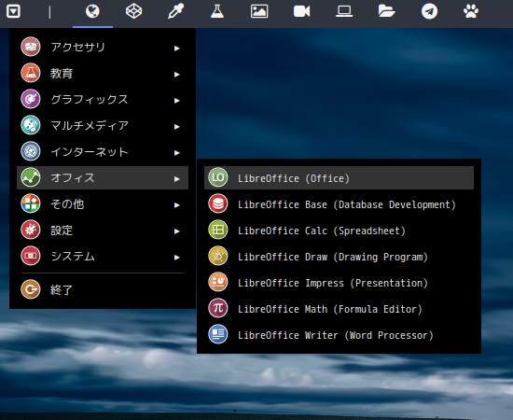
Task: Select the オフィス menu entry
Action: pyautogui.click(x=103, y=177)
